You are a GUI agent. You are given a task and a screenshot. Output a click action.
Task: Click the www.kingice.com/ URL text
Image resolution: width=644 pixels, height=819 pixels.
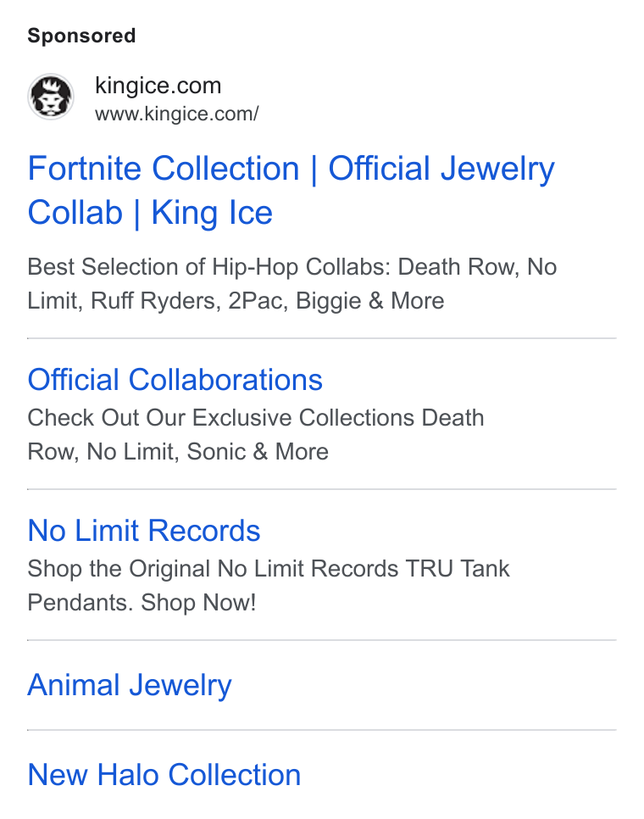tap(176, 114)
